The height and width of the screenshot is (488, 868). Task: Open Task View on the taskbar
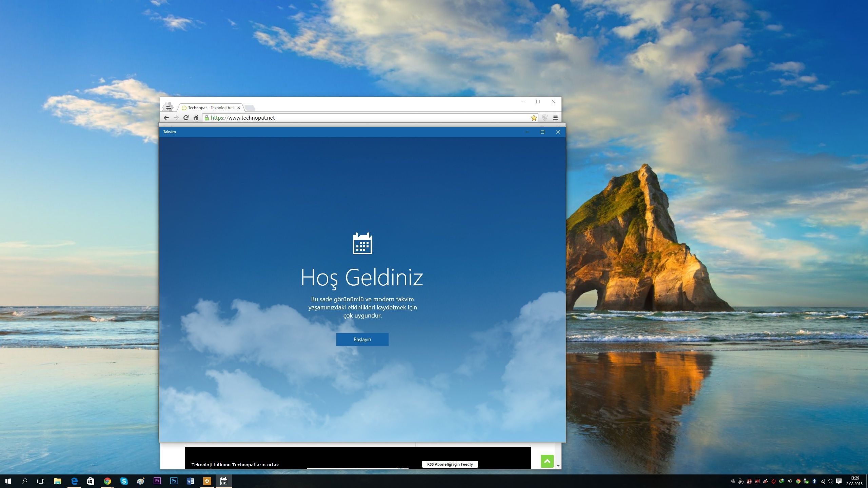click(41, 481)
